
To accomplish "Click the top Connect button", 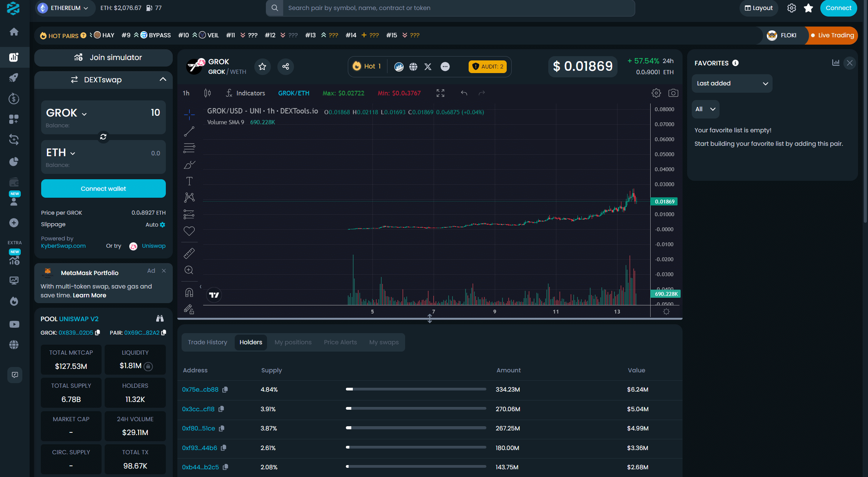I will click(838, 8).
